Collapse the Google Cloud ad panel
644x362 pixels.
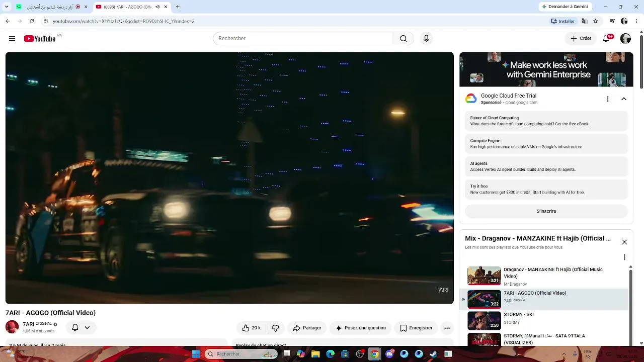point(624,99)
